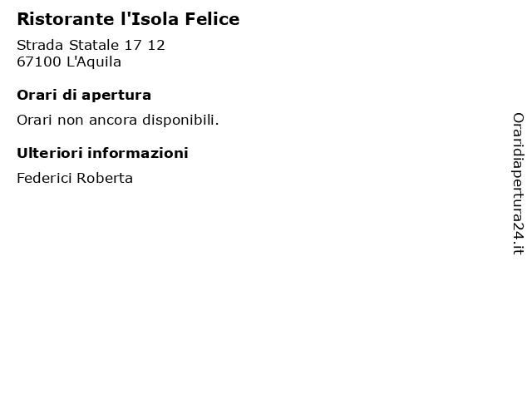Open the Orariapertura24.it vertical watermark
532x399 pixels.
[x=518, y=184]
